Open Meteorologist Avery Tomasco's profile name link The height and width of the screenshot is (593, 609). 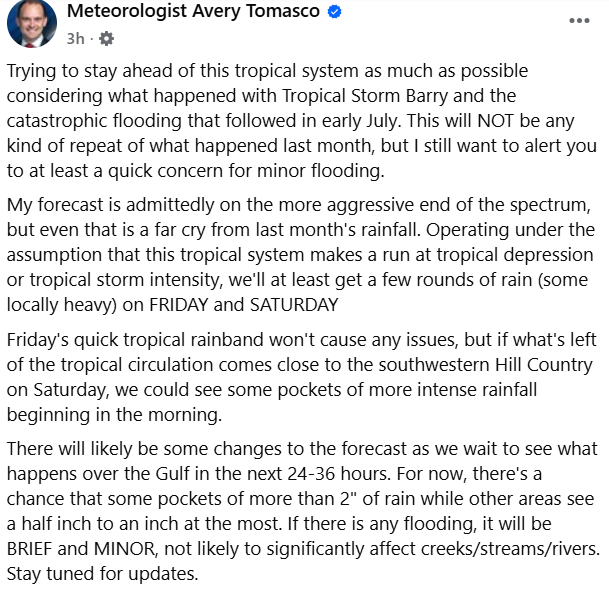[193, 11]
